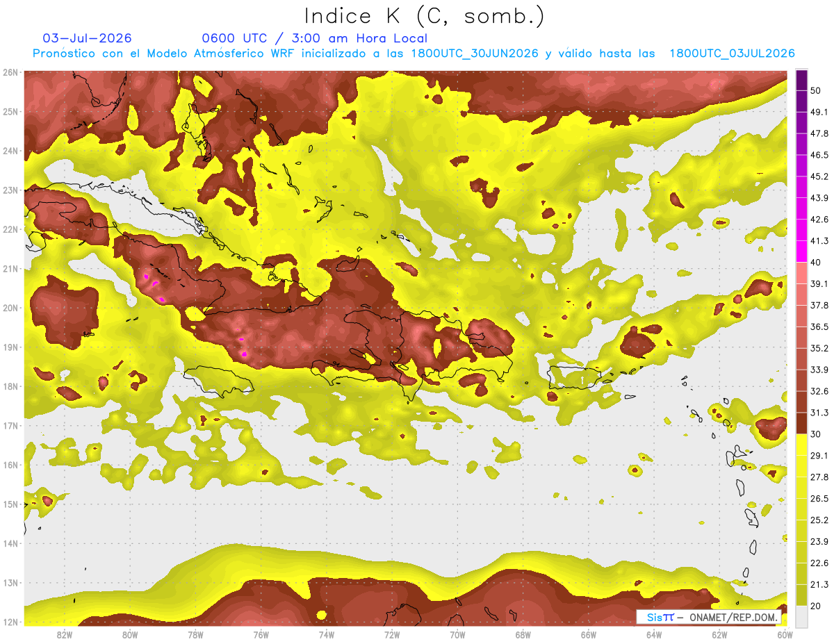
Task: Click the colorbar value "22.6"
Action: [x=820, y=563]
